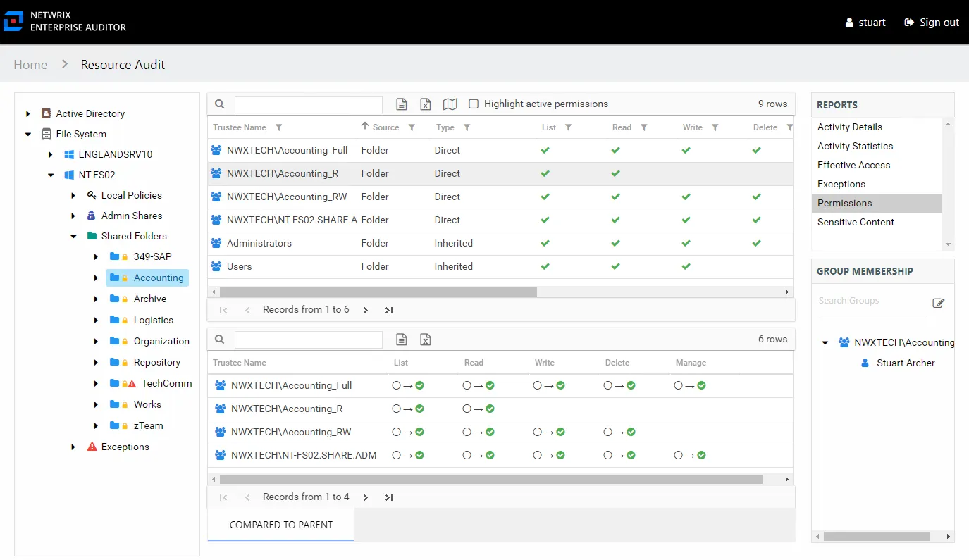Go to last page in upper table pager

tap(389, 310)
